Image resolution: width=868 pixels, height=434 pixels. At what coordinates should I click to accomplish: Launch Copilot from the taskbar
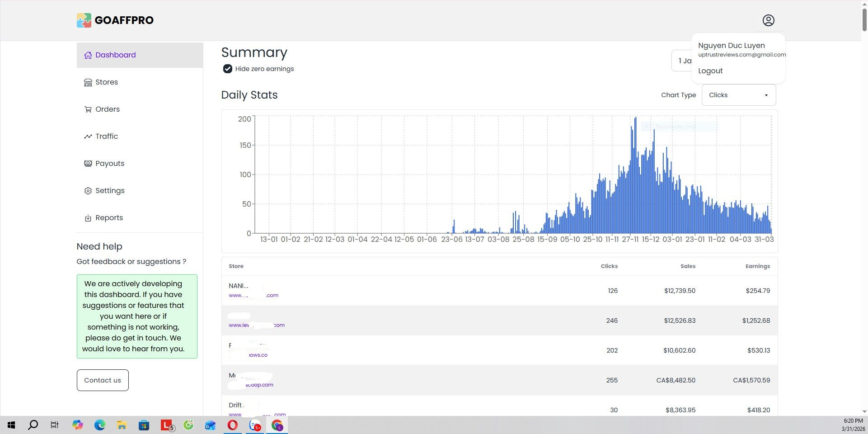[78, 425]
